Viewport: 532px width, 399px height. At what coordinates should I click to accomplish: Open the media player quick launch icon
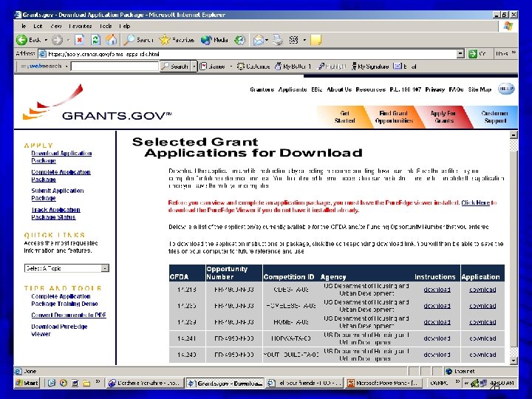point(63,383)
